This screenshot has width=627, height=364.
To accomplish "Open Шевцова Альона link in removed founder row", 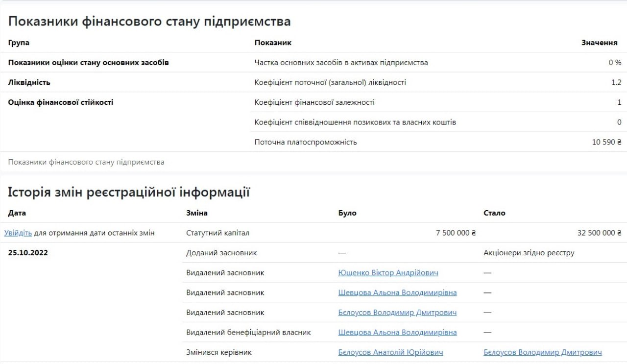I will pos(397,292).
